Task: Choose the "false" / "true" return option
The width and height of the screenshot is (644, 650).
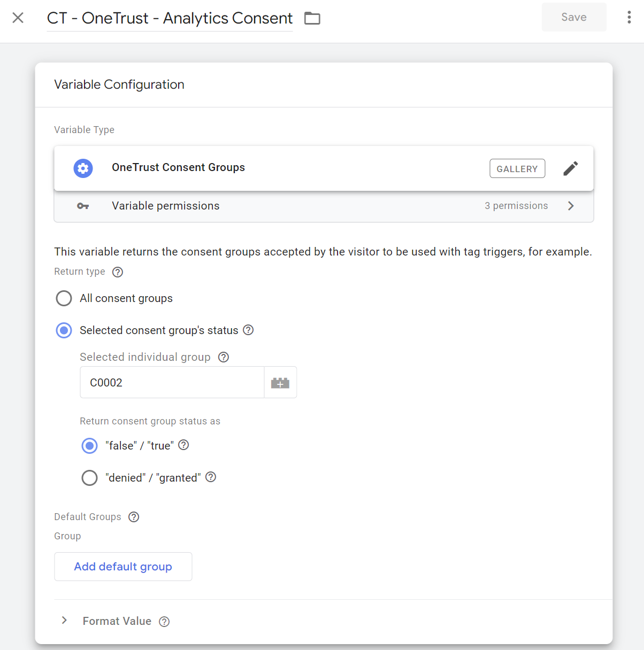Action: click(x=89, y=445)
